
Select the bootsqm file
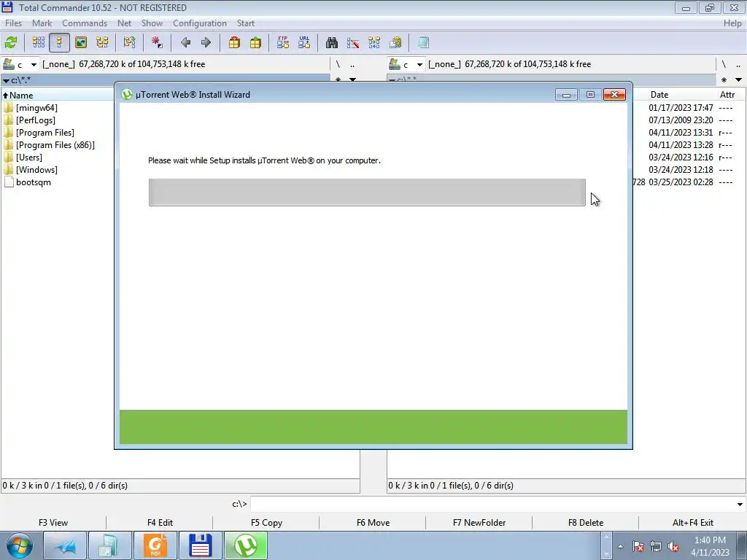click(34, 182)
